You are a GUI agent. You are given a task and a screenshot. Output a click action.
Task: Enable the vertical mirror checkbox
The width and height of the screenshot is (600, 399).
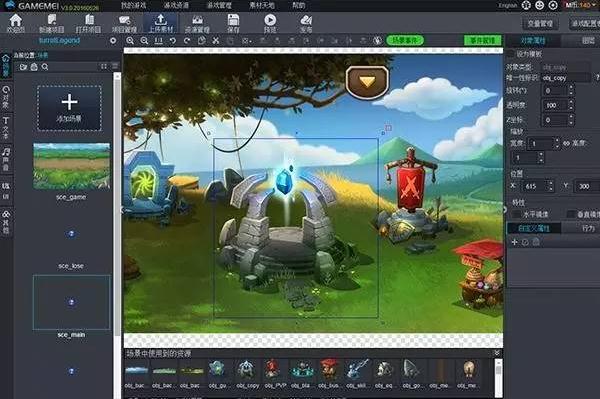[571, 214]
